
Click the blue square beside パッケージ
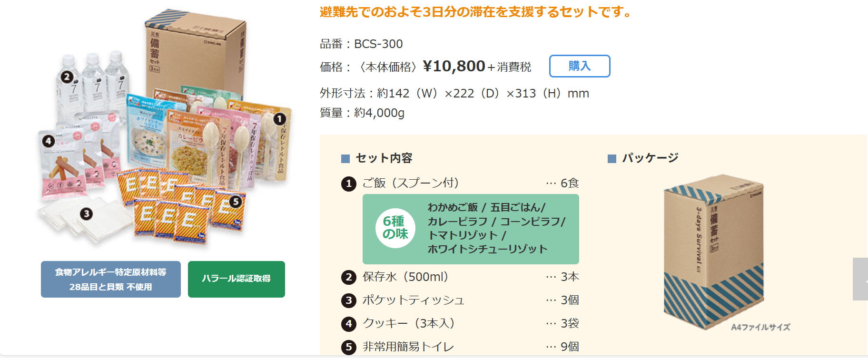pos(612,159)
